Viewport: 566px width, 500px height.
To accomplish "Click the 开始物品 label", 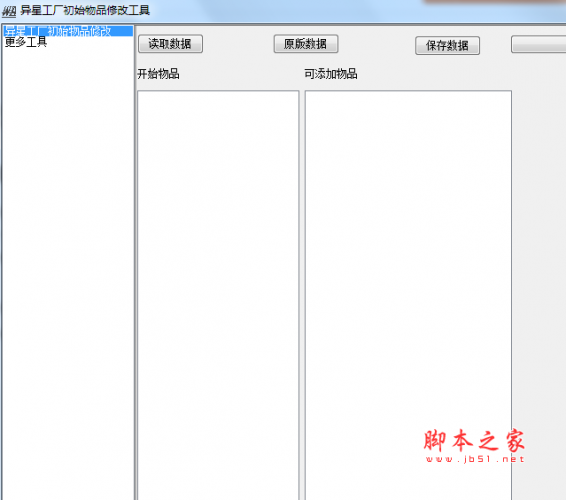I will click(x=158, y=74).
